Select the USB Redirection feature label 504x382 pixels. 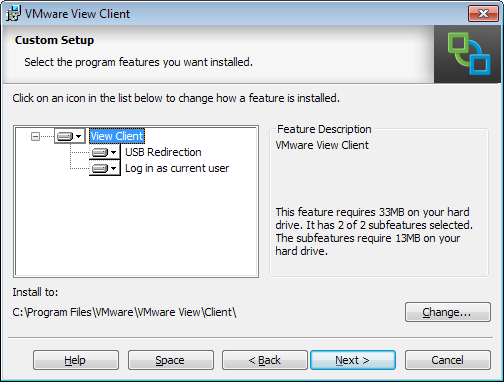pyautogui.click(x=163, y=152)
